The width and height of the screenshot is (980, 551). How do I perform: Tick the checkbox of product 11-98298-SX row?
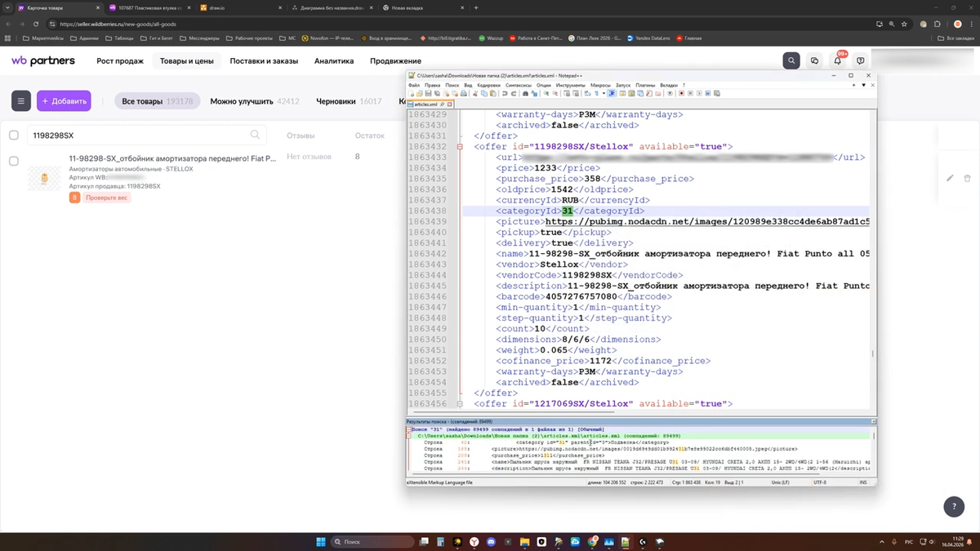pos(14,161)
